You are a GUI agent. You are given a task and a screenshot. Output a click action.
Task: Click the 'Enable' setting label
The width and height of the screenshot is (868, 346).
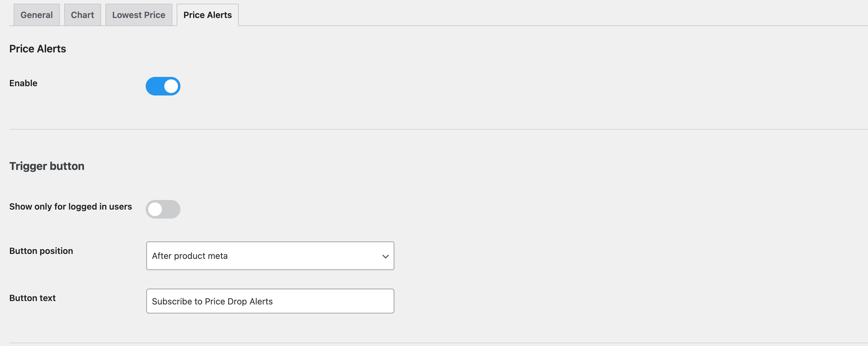[x=23, y=83]
